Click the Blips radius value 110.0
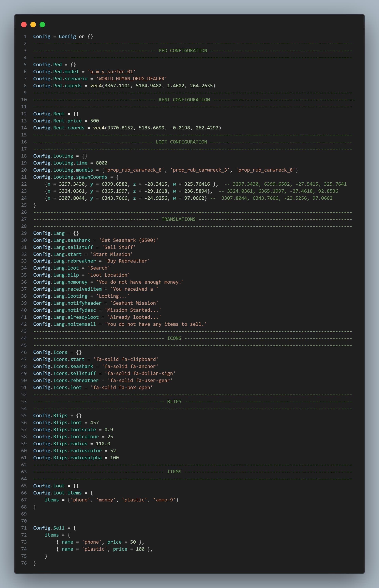 pyautogui.click(x=103, y=444)
